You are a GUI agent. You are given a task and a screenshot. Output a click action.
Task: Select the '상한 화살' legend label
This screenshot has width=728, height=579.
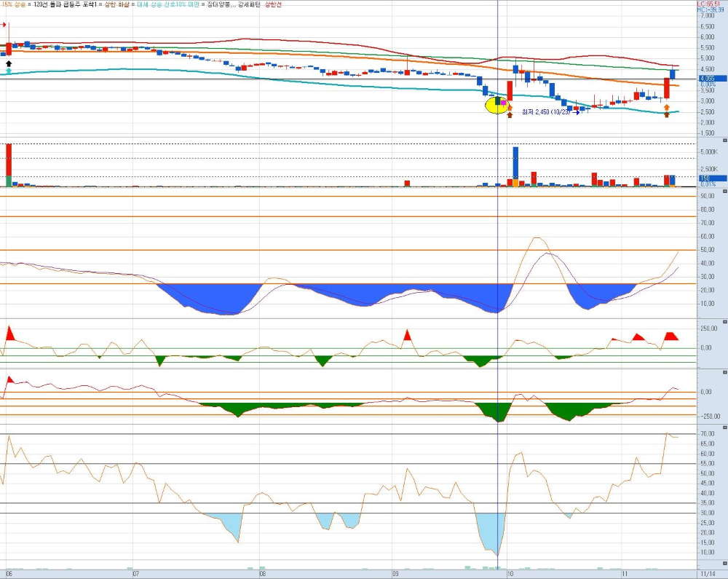tap(116, 4)
